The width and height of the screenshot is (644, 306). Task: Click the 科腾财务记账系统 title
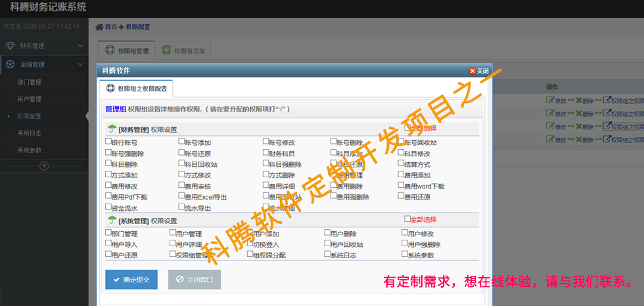[x=48, y=7]
